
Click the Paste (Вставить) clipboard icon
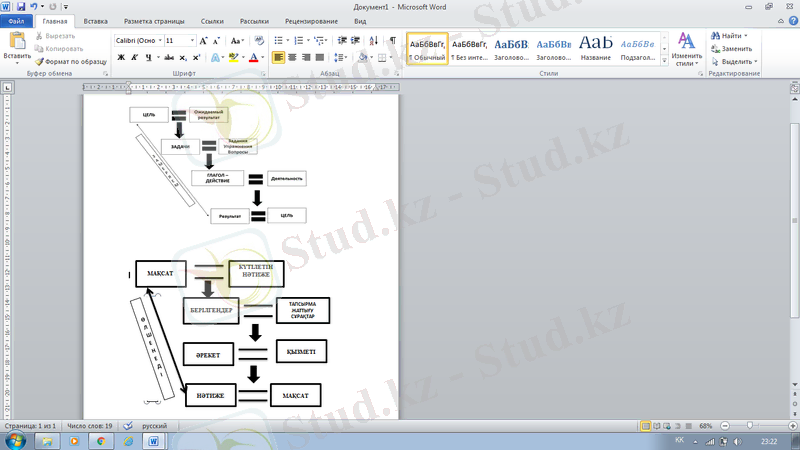click(x=17, y=42)
